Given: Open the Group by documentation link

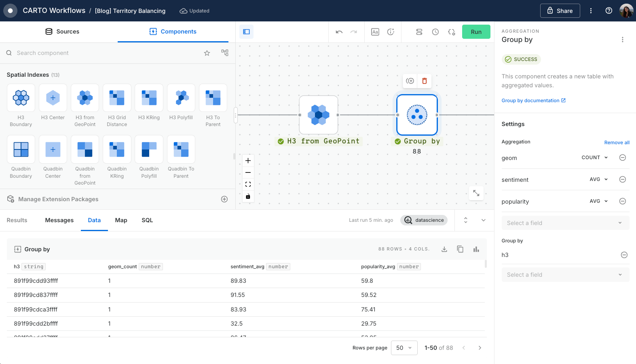Looking at the screenshot, I should coord(533,101).
